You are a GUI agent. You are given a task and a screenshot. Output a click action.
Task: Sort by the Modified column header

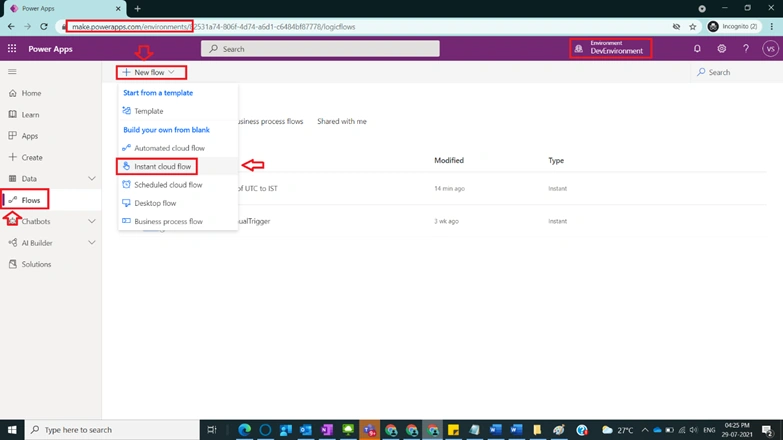pos(448,160)
